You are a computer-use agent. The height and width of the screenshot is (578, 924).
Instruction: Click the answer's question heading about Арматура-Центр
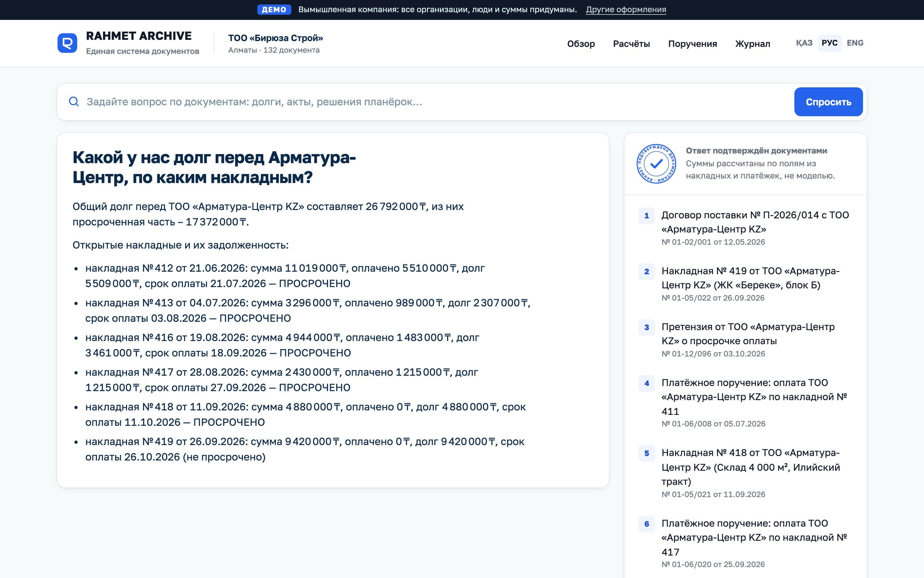coord(214,167)
